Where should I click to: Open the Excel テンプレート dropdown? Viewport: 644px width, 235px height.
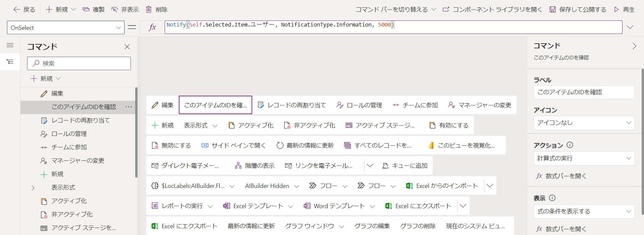tap(291, 206)
